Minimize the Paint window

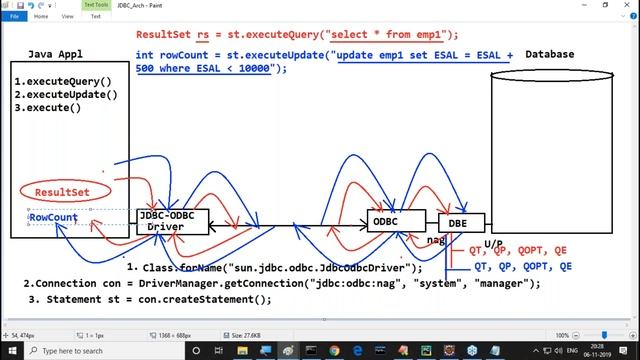point(584,5)
